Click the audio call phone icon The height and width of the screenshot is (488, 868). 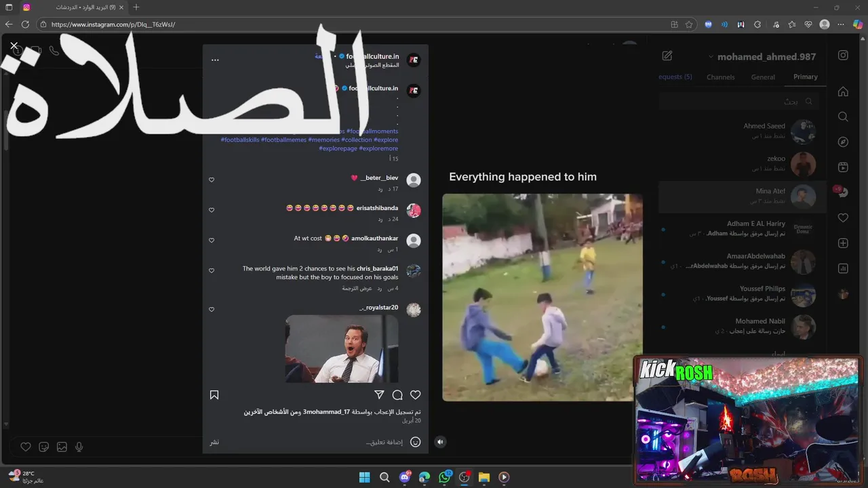pos(54,51)
